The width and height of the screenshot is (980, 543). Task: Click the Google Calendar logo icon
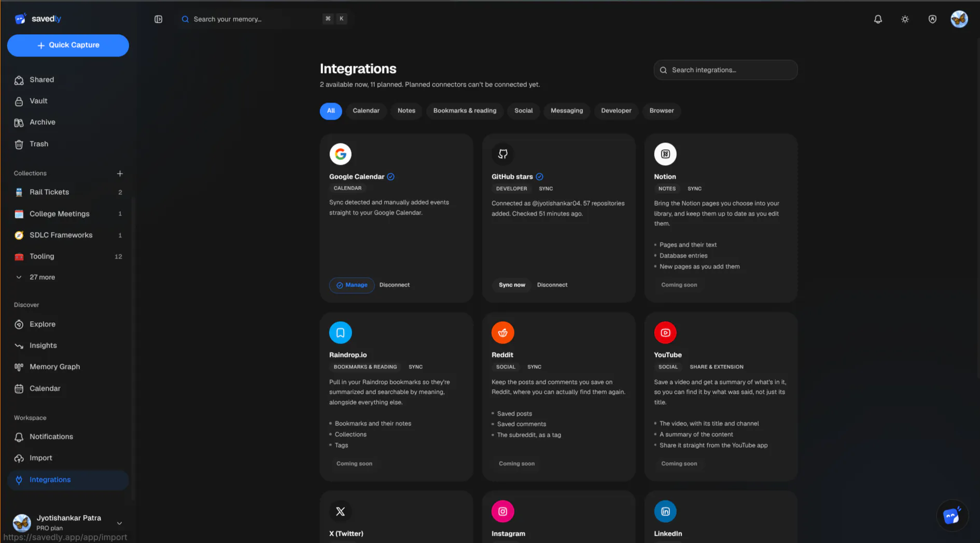340,154
